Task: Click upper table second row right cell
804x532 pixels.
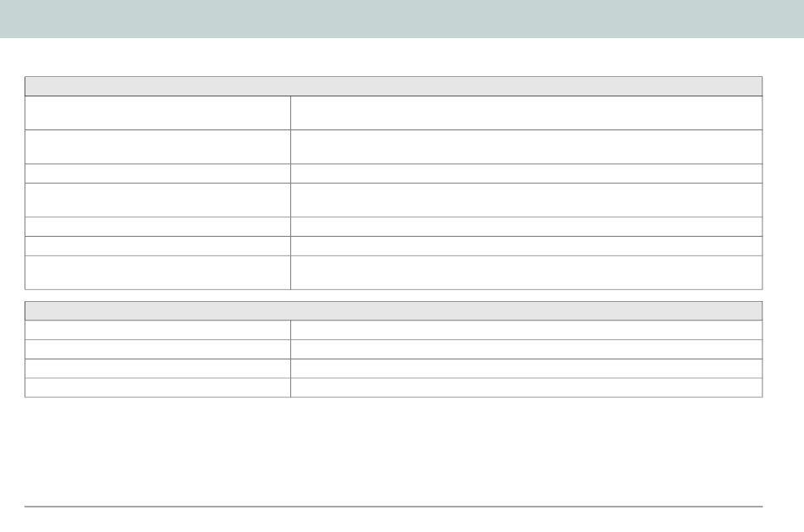Action: [x=526, y=147]
